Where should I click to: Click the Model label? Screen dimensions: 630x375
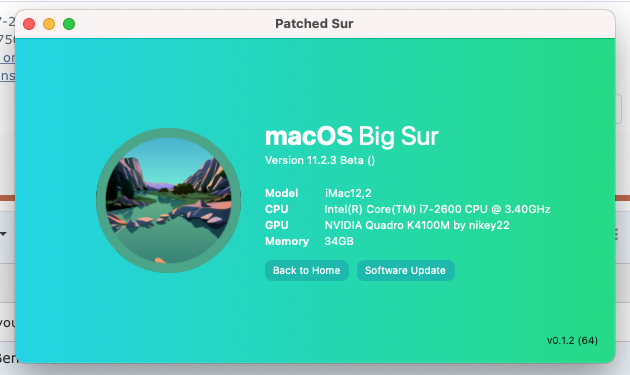click(282, 193)
